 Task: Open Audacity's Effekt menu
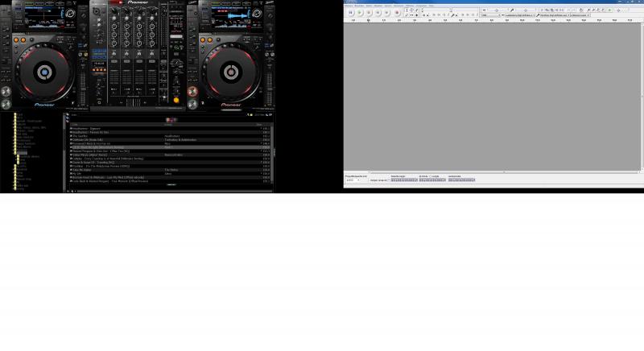pyautogui.click(x=410, y=6)
